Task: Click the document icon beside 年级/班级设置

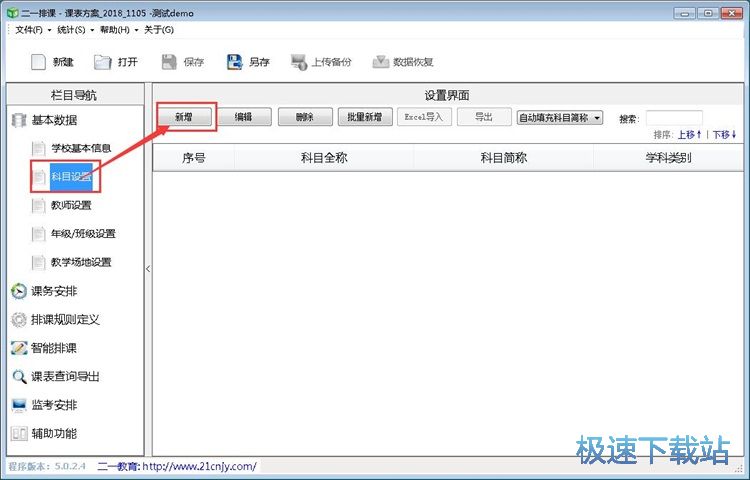Action: [x=38, y=234]
